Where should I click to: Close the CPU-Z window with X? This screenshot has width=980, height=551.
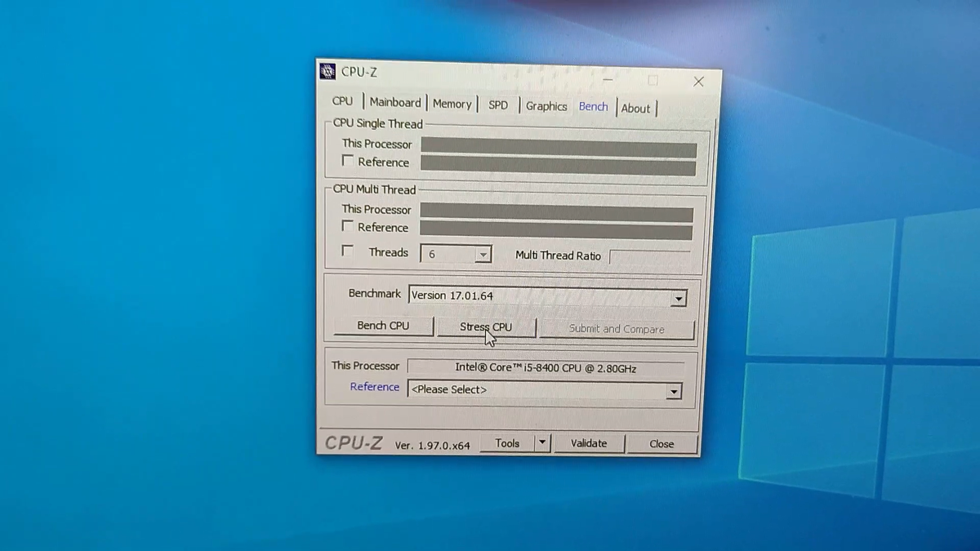click(698, 82)
